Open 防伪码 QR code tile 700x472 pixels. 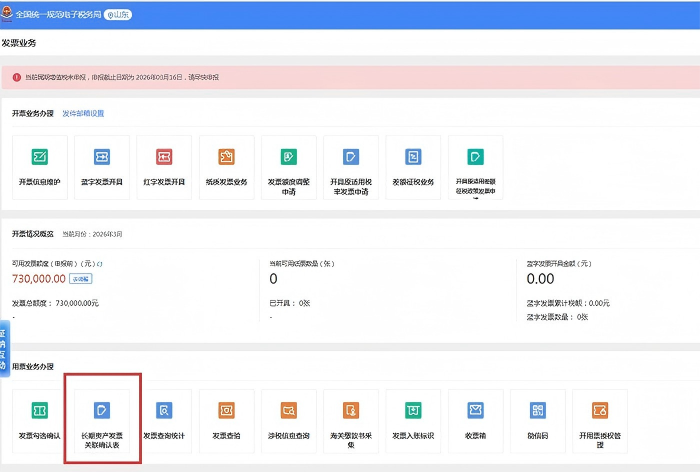point(538,421)
